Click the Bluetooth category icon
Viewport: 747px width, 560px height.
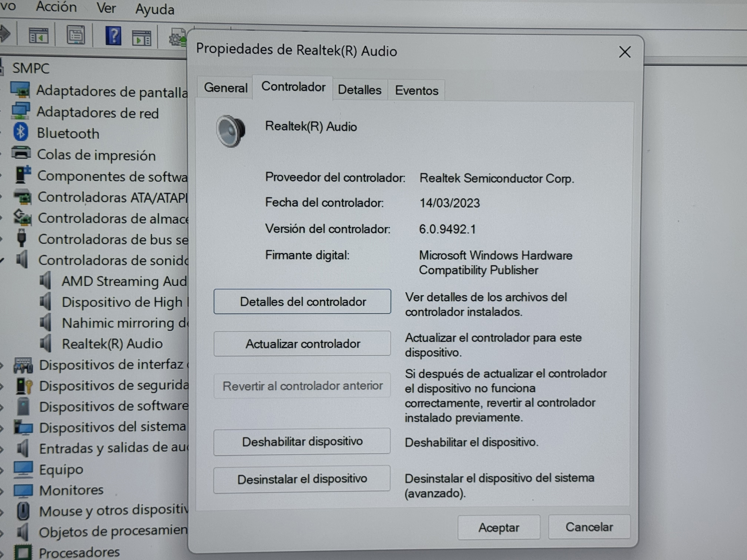(21, 132)
